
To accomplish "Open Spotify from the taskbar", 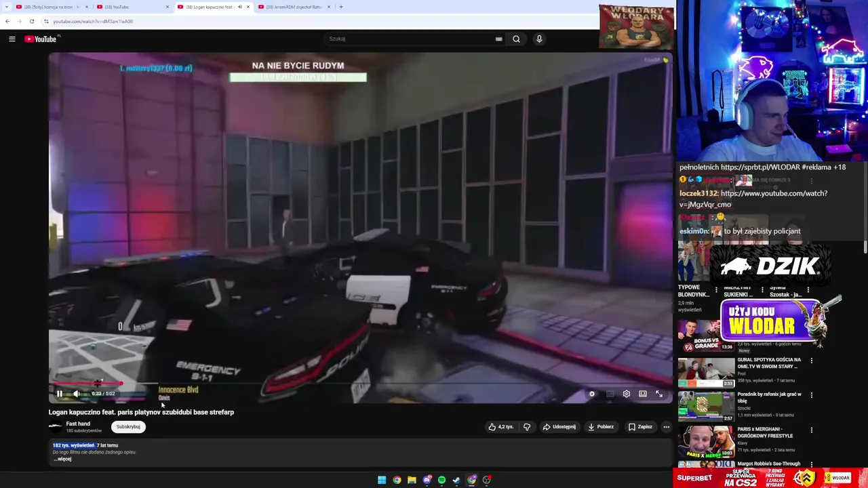I will point(441,480).
